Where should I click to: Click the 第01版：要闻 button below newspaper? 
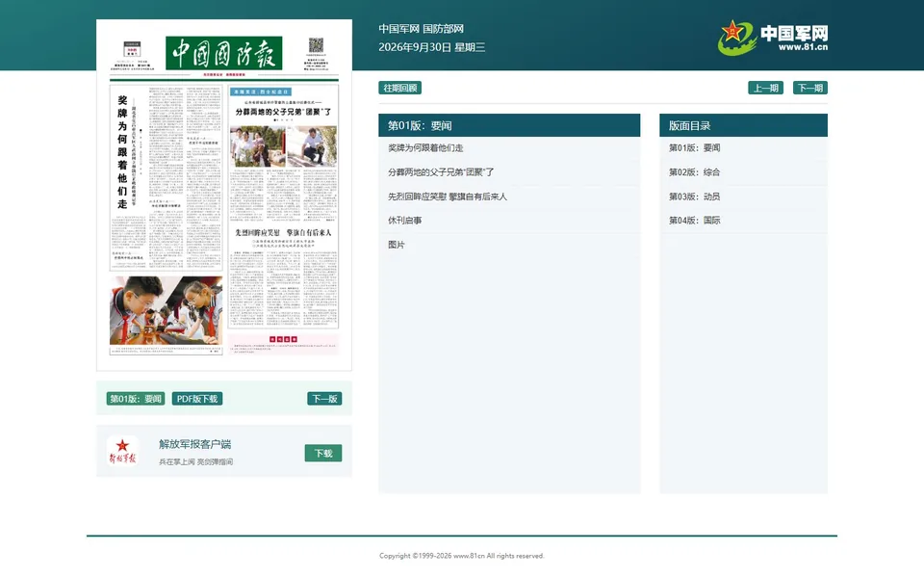[x=136, y=399]
